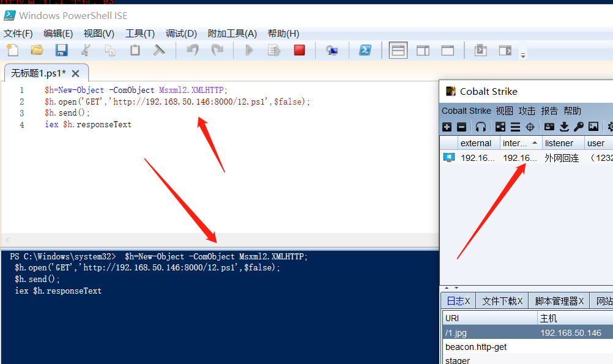
Task: Switch to session table view icon
Action: click(515, 127)
